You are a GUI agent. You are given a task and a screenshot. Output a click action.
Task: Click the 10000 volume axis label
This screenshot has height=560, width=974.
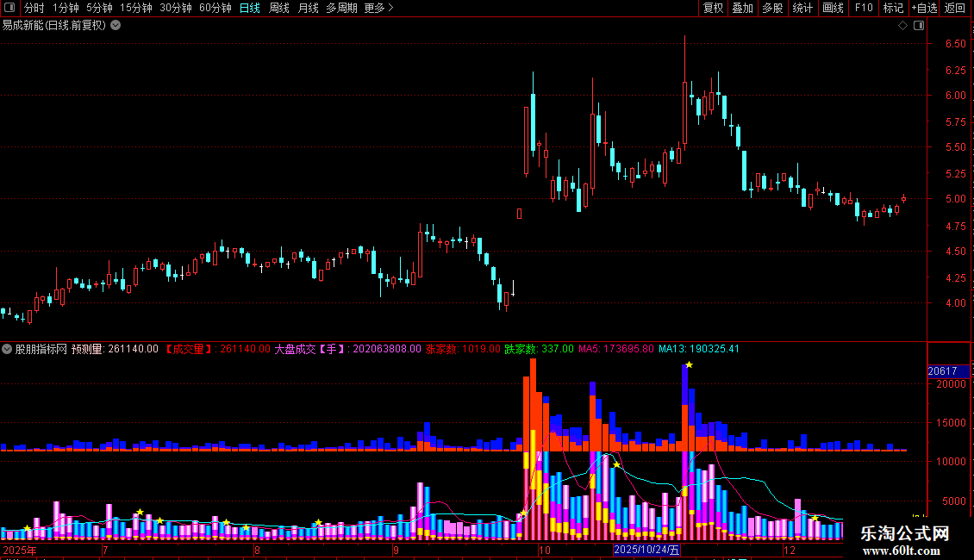(x=951, y=462)
